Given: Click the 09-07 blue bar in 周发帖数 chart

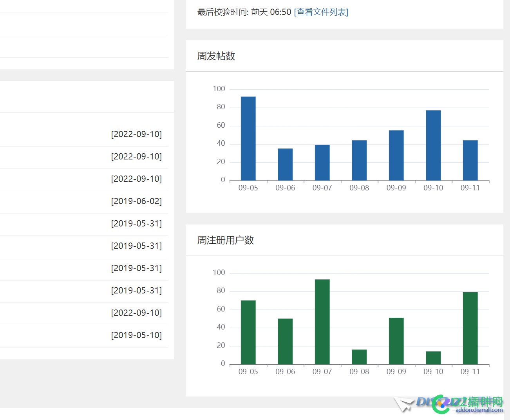Looking at the screenshot, I should click(x=322, y=163).
